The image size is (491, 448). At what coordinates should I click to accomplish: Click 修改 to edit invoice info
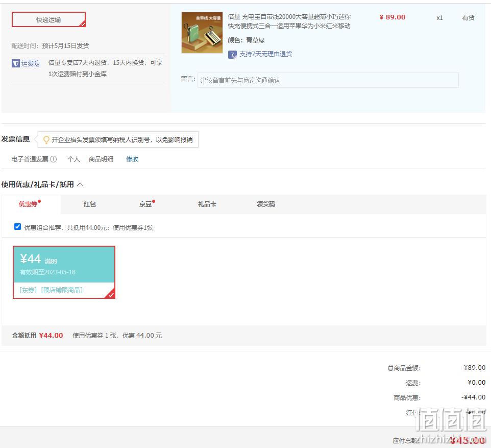coord(132,159)
